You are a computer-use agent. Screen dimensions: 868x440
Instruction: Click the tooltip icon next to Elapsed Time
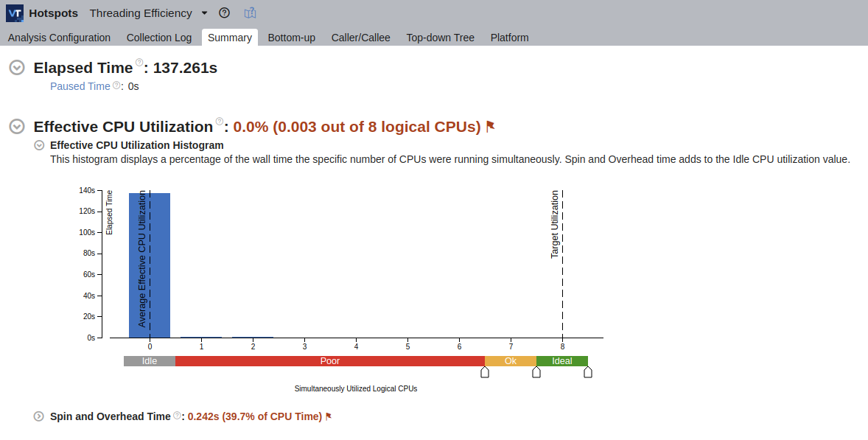[x=138, y=63]
